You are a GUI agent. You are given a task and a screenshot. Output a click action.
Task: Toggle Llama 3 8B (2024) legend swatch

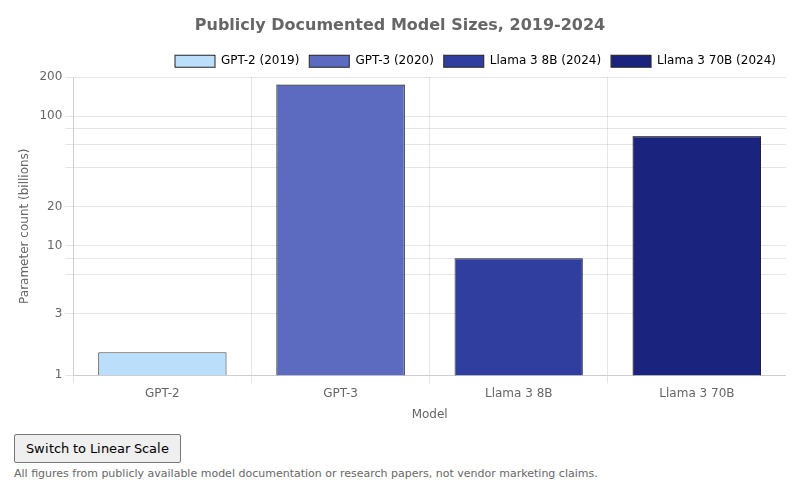(463, 61)
